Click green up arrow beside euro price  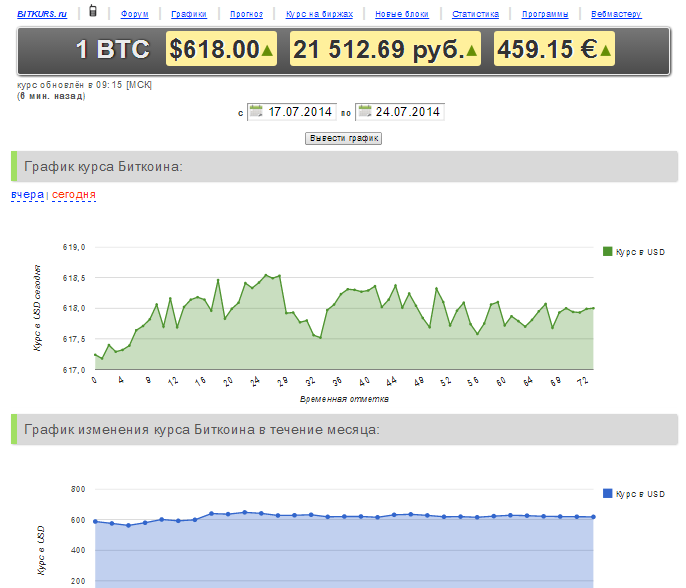click(605, 51)
